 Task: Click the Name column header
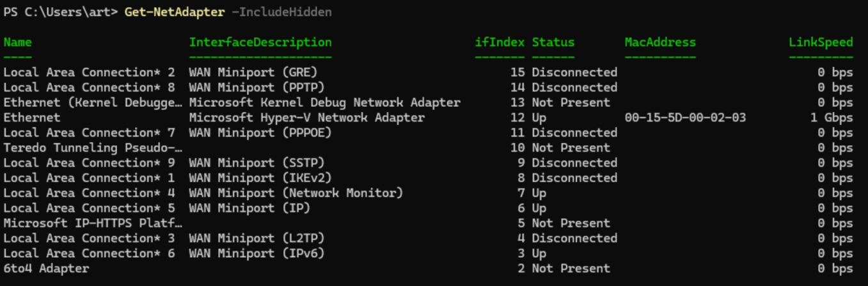[17, 42]
